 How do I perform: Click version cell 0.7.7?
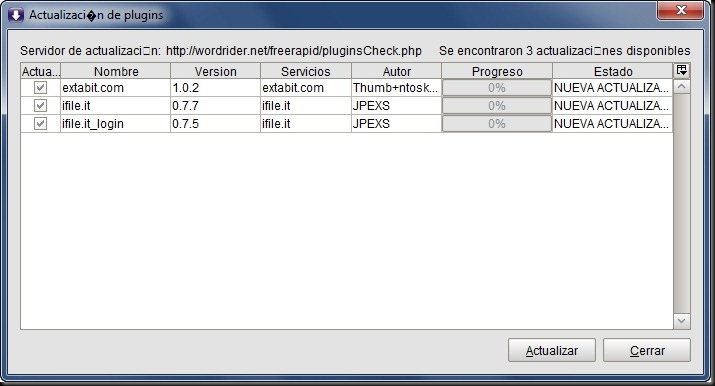tap(215, 106)
